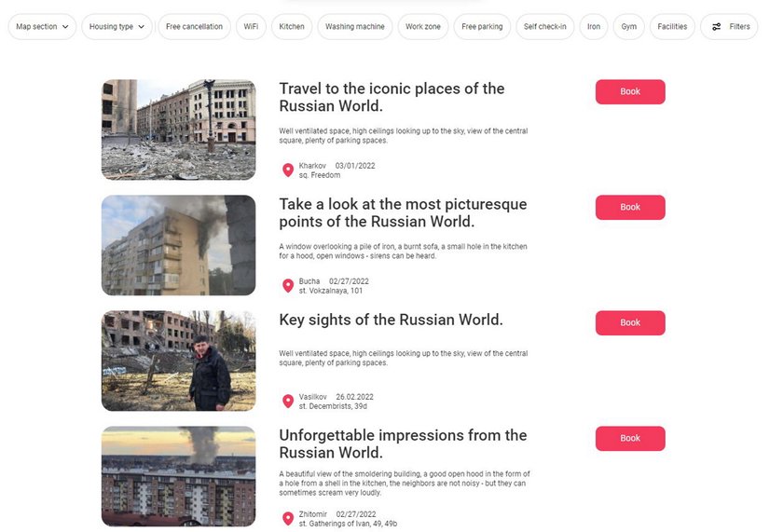Enable the Free parking filter
Viewport: 783px width, 532px height.
coord(482,26)
